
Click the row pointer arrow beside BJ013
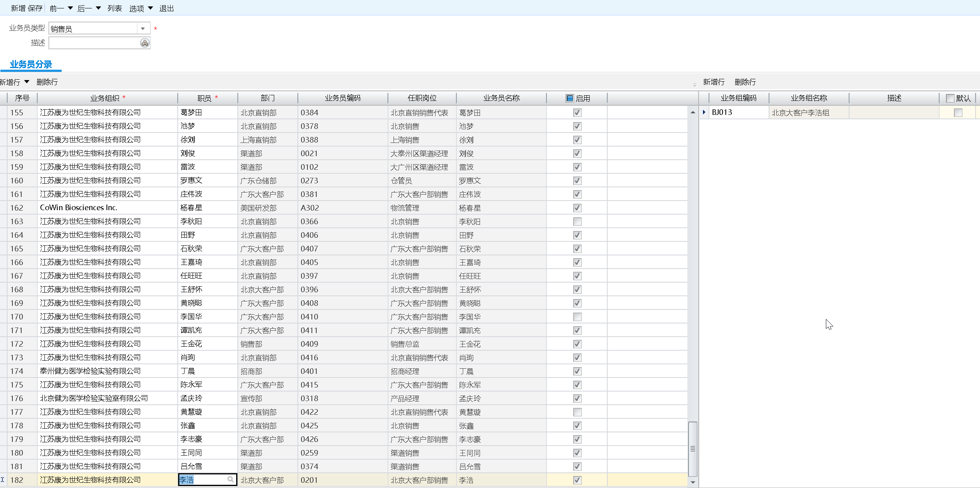pos(704,112)
